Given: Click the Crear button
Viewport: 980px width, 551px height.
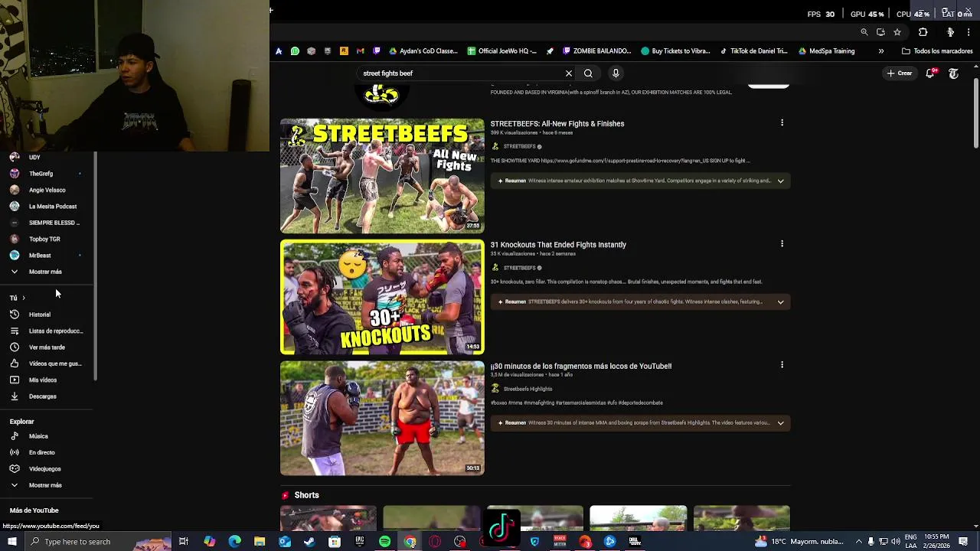Looking at the screenshot, I should [900, 73].
